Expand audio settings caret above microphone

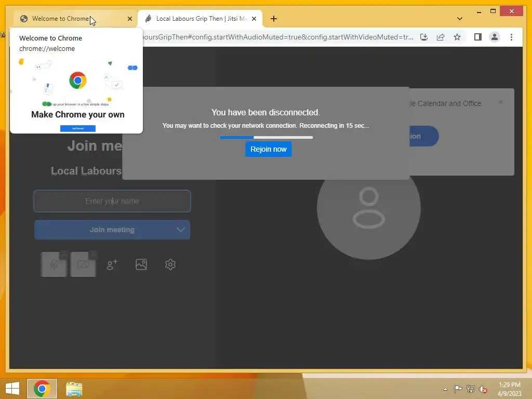pyautogui.click(x=64, y=254)
